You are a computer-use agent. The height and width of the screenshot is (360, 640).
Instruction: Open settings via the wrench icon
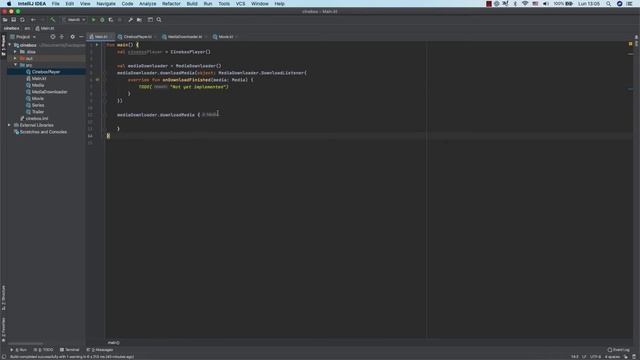130,20
